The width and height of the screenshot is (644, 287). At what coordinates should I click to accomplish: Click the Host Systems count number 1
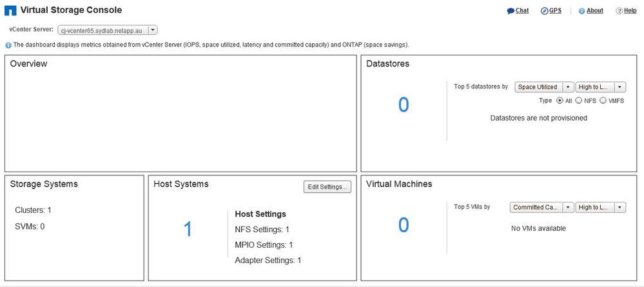tap(188, 229)
